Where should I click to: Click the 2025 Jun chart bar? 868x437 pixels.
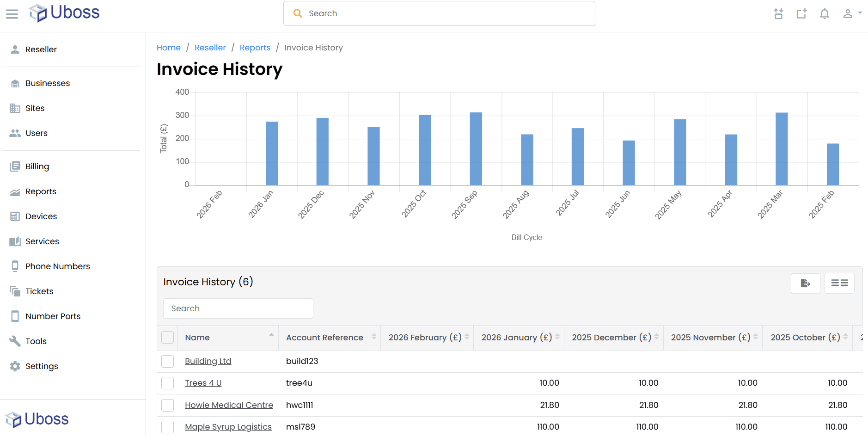pos(629,163)
